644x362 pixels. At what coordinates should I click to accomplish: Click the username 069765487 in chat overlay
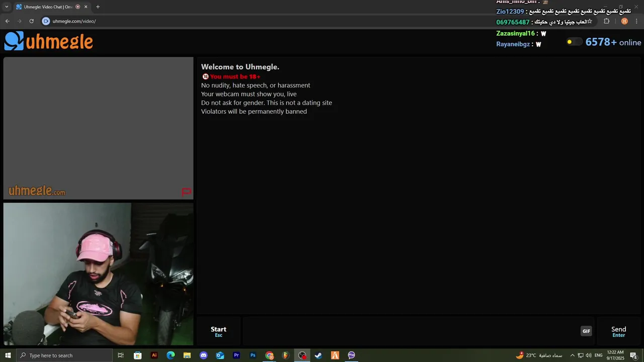[513, 23]
